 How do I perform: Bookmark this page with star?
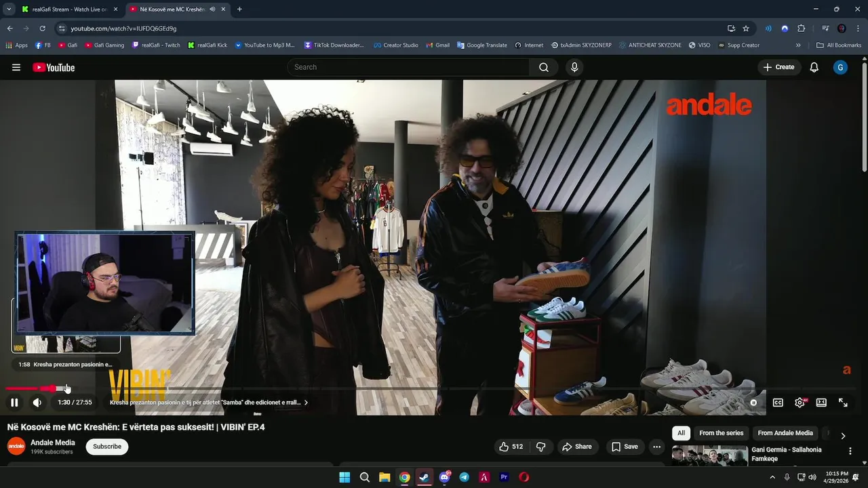click(x=746, y=28)
